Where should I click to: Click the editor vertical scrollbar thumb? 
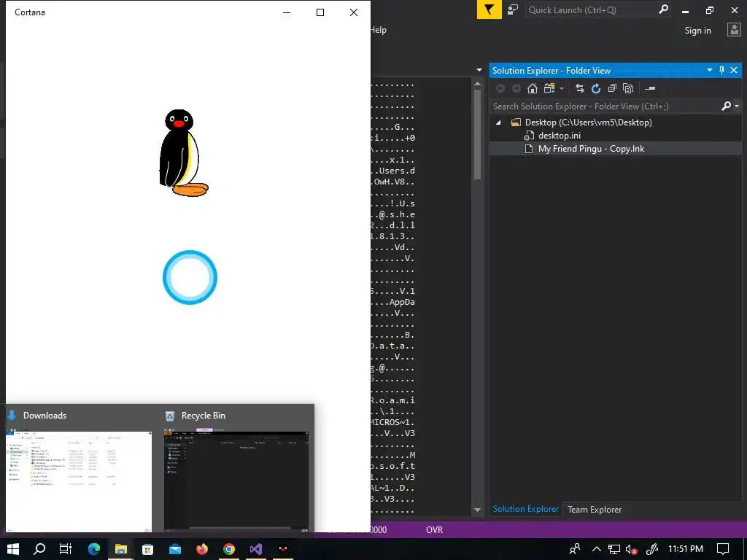(477, 134)
